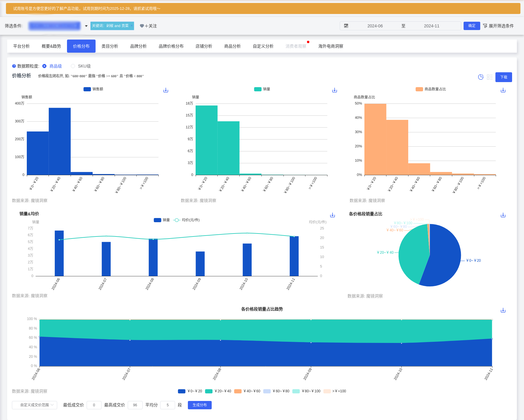Open the 平台分析 tab
Viewport: 524px width, 420px height.
click(21, 46)
